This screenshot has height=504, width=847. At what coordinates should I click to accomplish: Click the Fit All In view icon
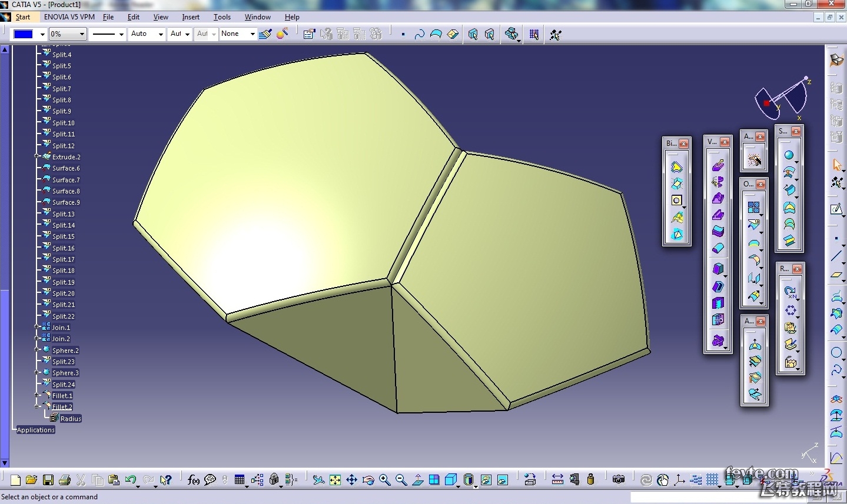tap(335, 480)
